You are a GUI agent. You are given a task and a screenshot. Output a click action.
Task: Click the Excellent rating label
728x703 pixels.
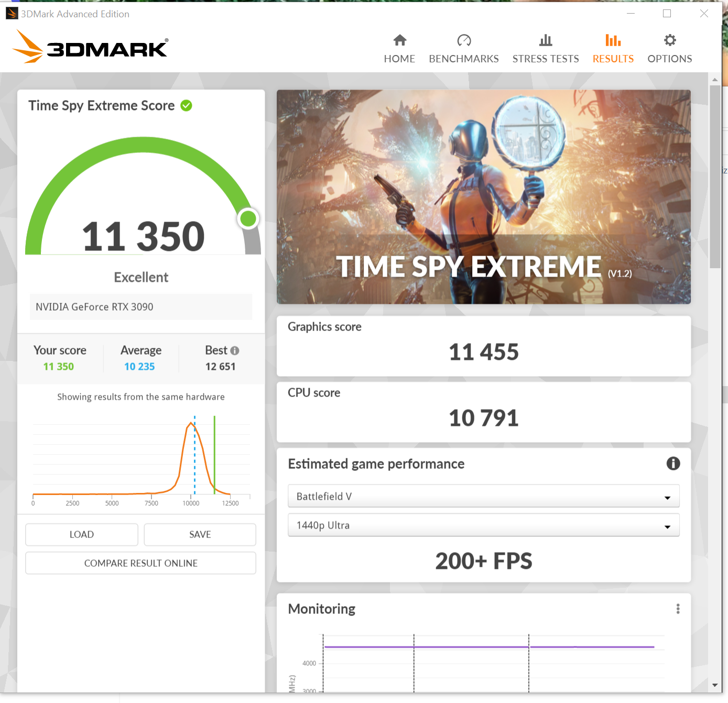(141, 277)
